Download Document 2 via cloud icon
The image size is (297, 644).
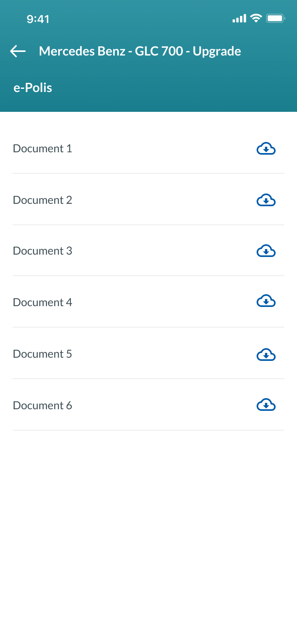266,200
